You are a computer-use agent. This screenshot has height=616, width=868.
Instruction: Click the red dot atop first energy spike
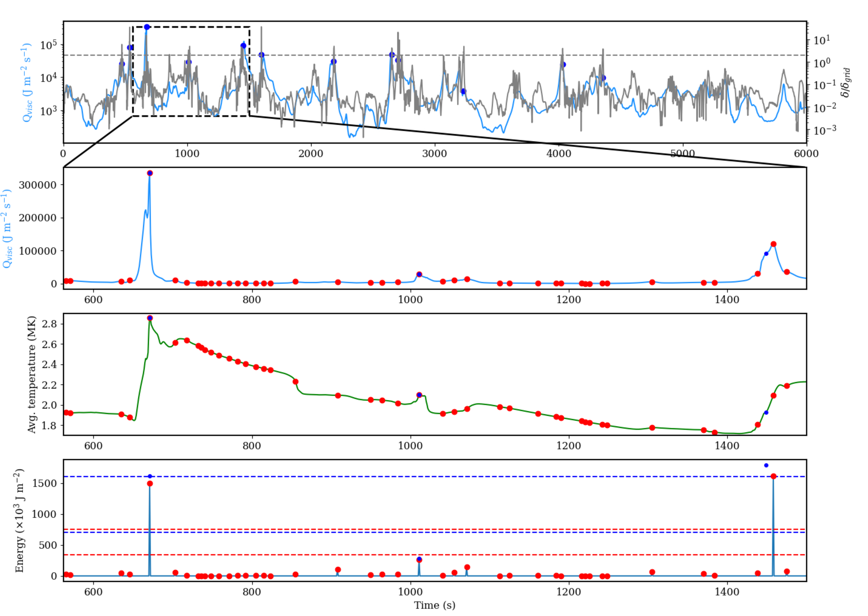pyautogui.click(x=150, y=483)
